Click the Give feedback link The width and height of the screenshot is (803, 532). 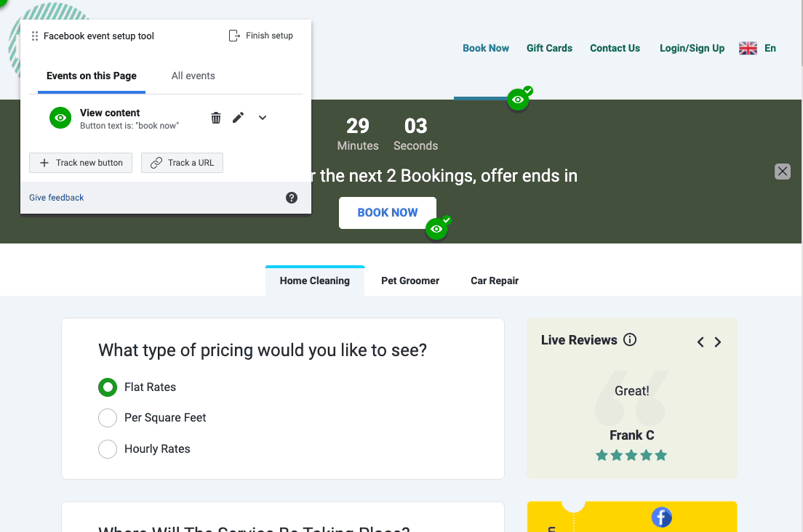pos(57,198)
